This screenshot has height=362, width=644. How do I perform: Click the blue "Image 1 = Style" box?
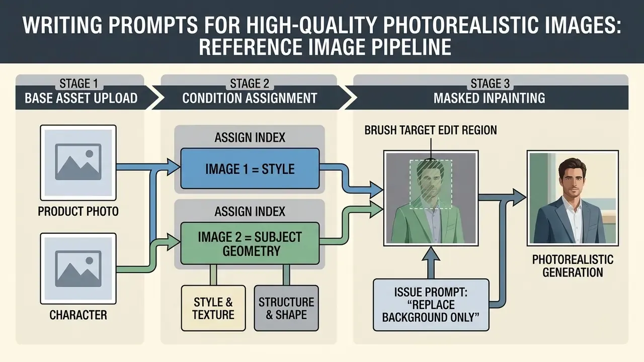click(x=250, y=168)
